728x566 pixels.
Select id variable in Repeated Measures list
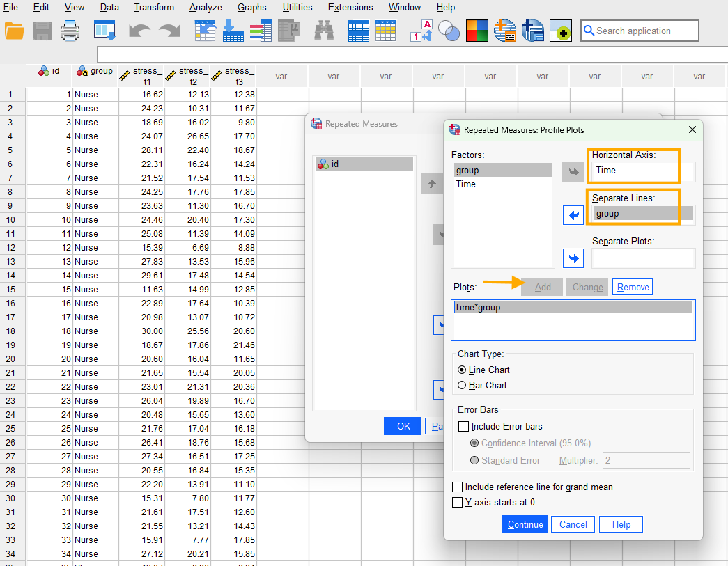click(x=364, y=164)
